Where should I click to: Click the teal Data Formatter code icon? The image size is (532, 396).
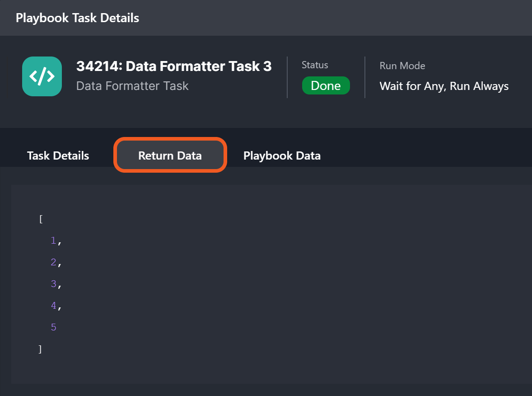click(42, 76)
